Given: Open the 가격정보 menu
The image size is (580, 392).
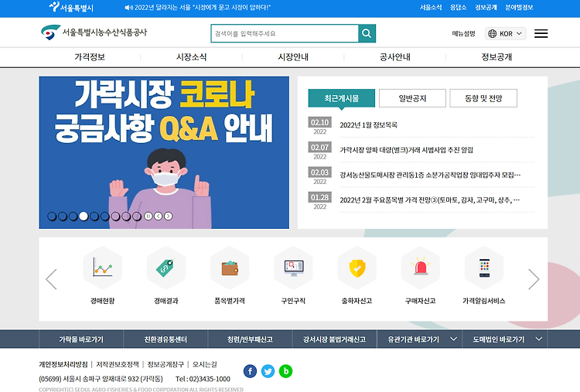Looking at the screenshot, I should tap(90, 57).
